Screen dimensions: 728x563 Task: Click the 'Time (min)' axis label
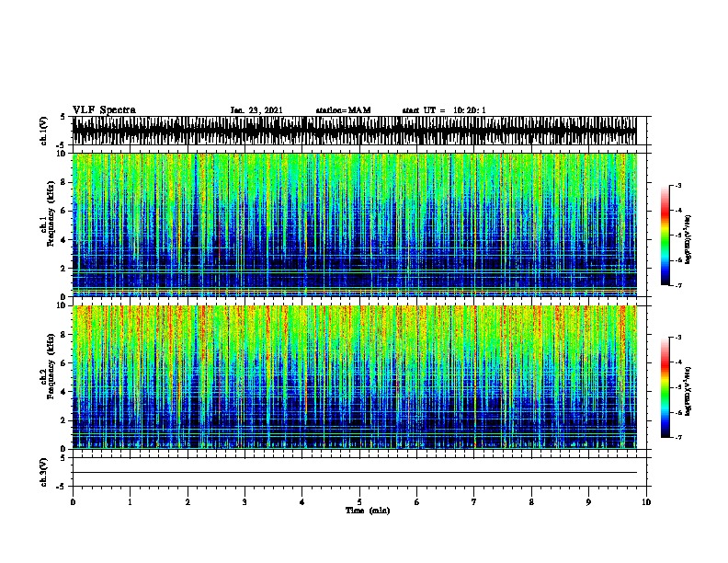[368, 511]
